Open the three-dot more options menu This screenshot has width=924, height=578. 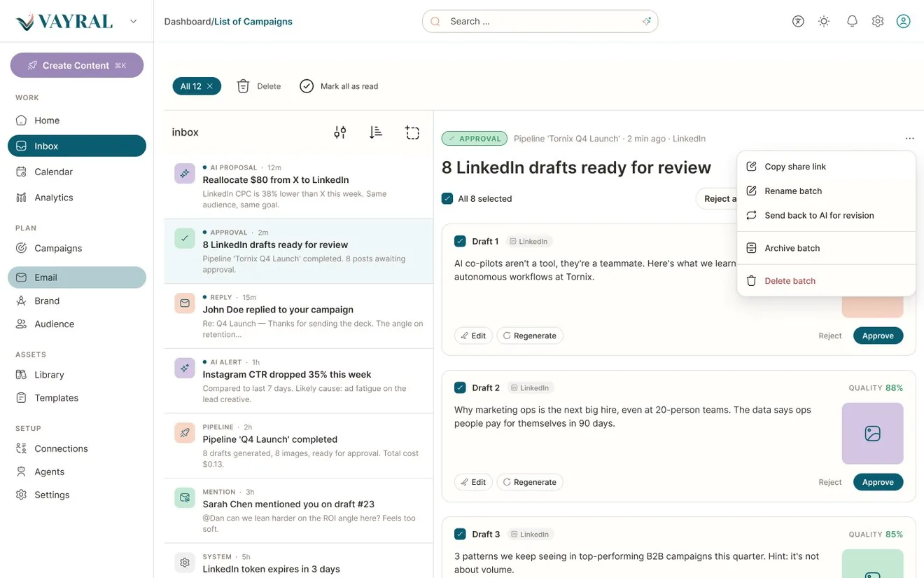point(909,139)
